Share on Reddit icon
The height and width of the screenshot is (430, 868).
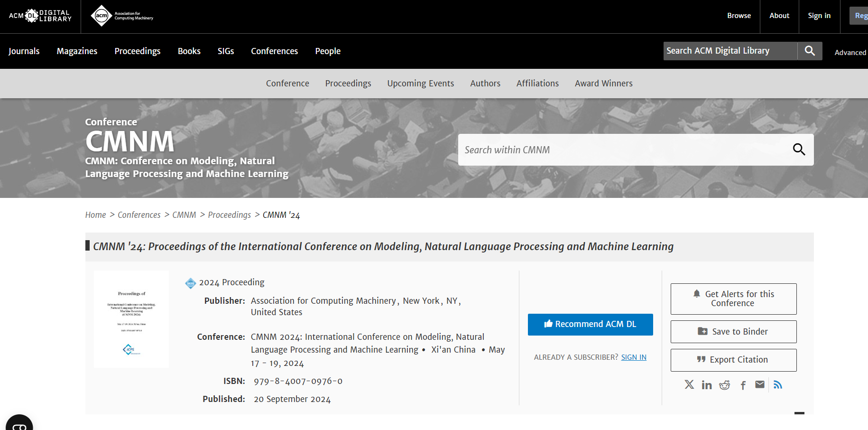pos(724,384)
